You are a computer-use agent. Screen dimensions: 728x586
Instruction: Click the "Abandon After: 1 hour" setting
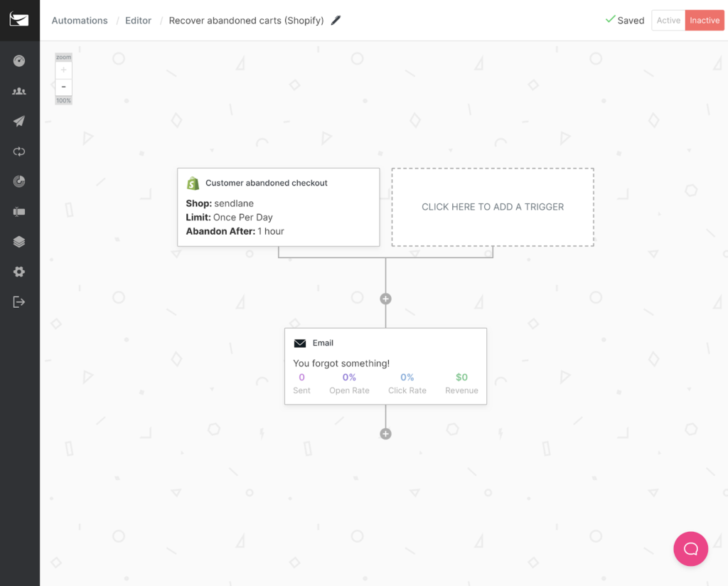click(235, 231)
